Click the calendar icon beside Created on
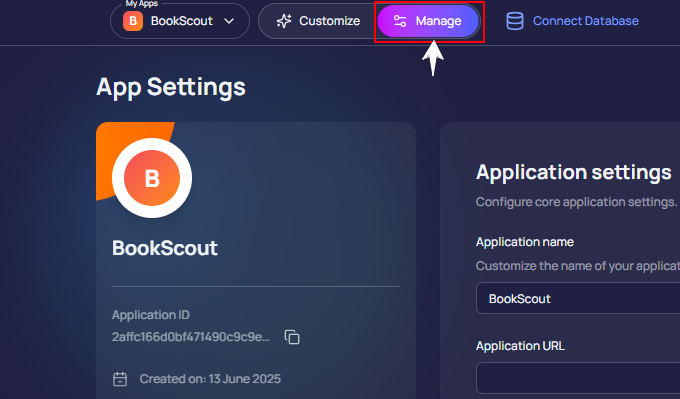680x399 pixels. tap(120, 379)
